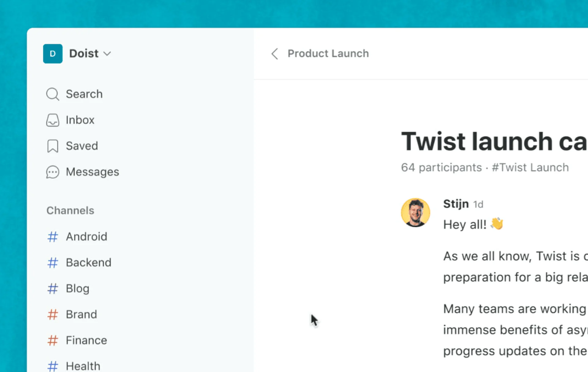Open the Search panel
This screenshot has height=372, width=588.
point(84,94)
